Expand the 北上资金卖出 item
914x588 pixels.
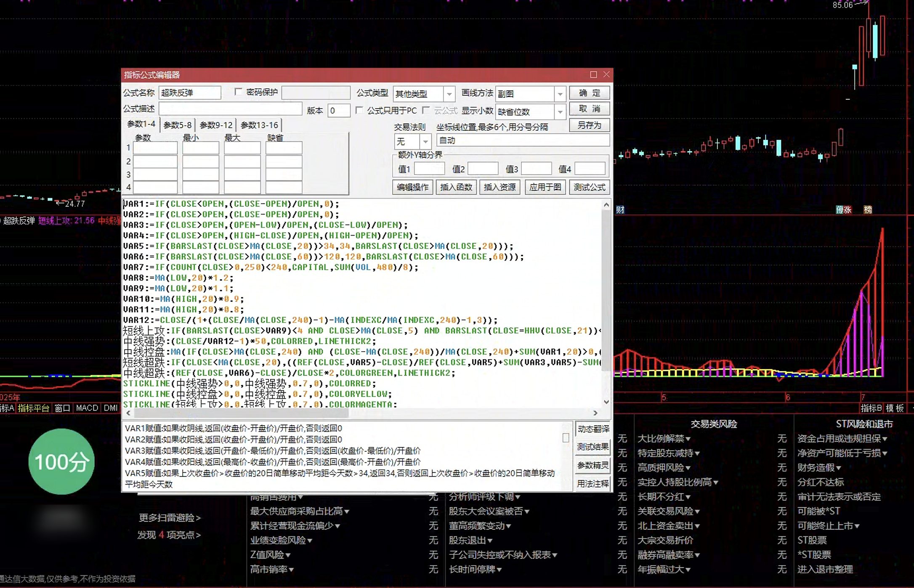click(668, 526)
